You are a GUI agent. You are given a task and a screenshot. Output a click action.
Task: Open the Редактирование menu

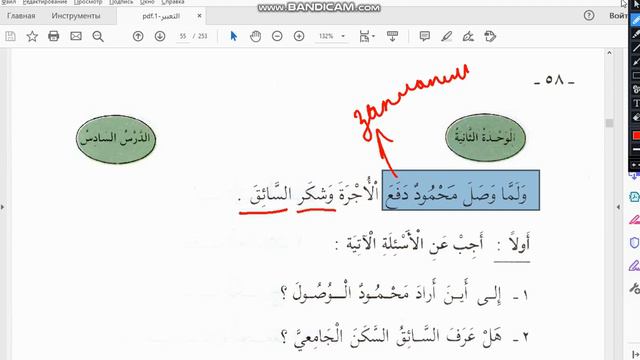[45, 2]
